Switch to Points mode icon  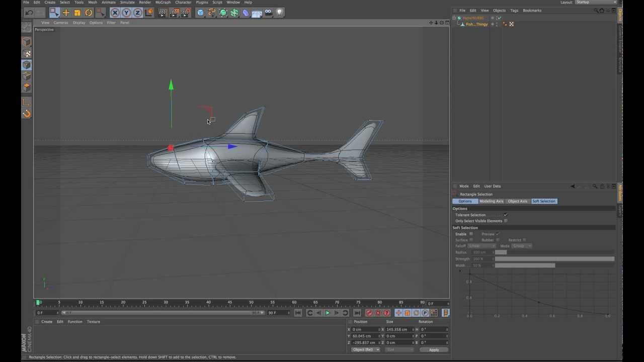27,65
